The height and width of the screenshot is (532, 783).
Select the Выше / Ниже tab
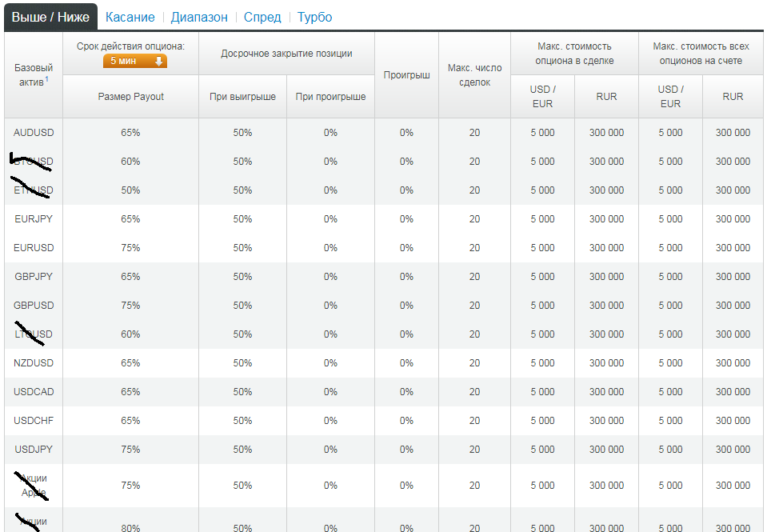[50, 18]
